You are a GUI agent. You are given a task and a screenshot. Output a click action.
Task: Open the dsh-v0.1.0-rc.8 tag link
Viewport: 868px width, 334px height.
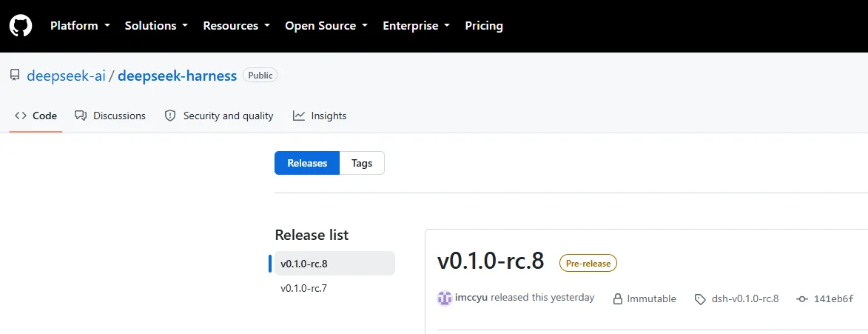pos(745,299)
